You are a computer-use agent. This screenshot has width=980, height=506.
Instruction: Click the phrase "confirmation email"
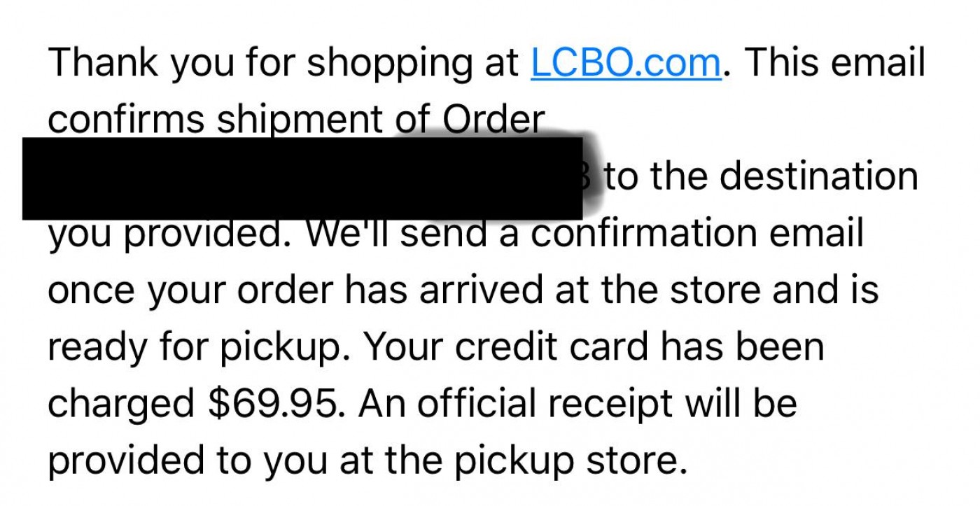click(697, 234)
